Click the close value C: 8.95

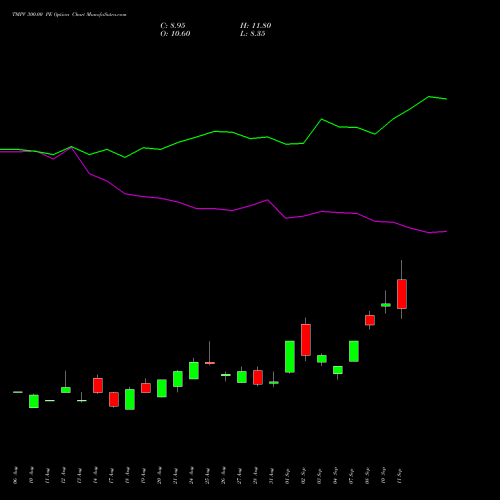(x=173, y=26)
